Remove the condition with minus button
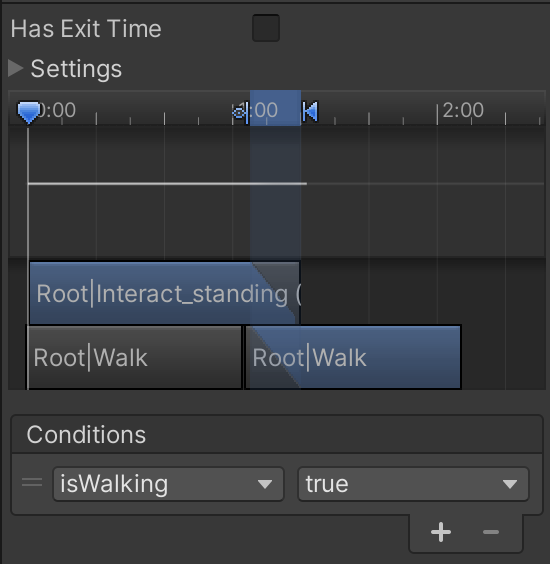This screenshot has width=550, height=564. 491,532
